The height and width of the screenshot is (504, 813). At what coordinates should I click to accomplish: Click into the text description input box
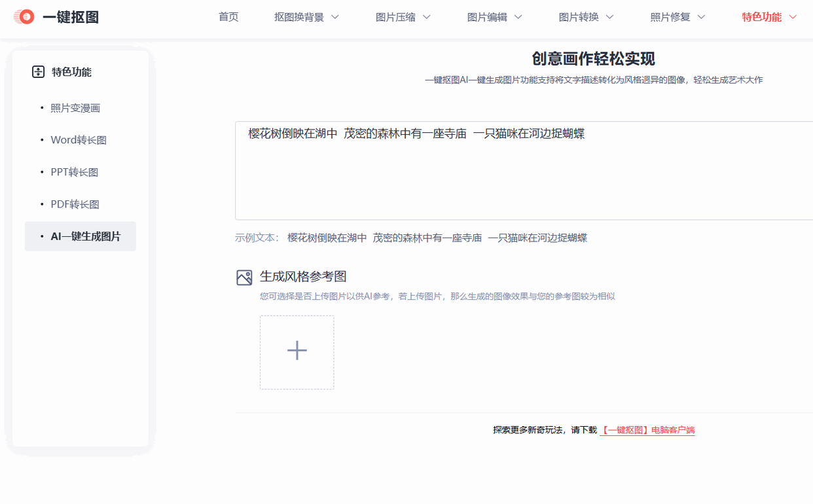coord(524,170)
